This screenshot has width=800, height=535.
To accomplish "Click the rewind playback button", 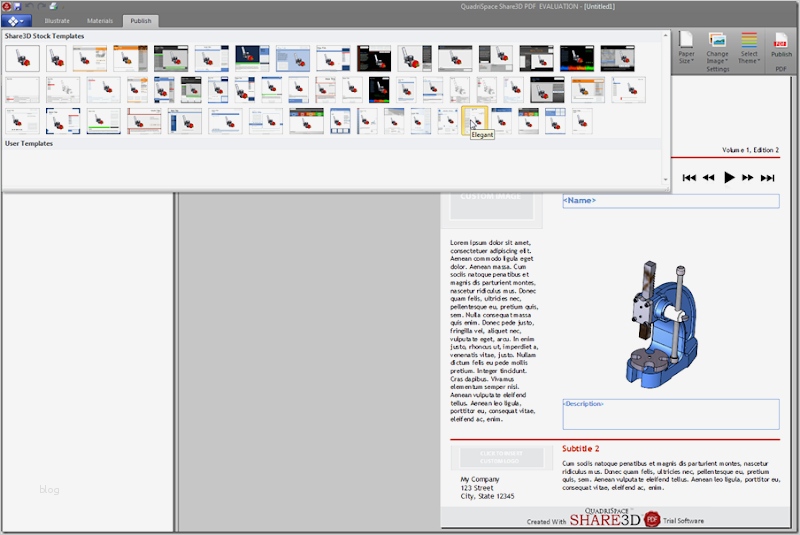I will (708, 177).
